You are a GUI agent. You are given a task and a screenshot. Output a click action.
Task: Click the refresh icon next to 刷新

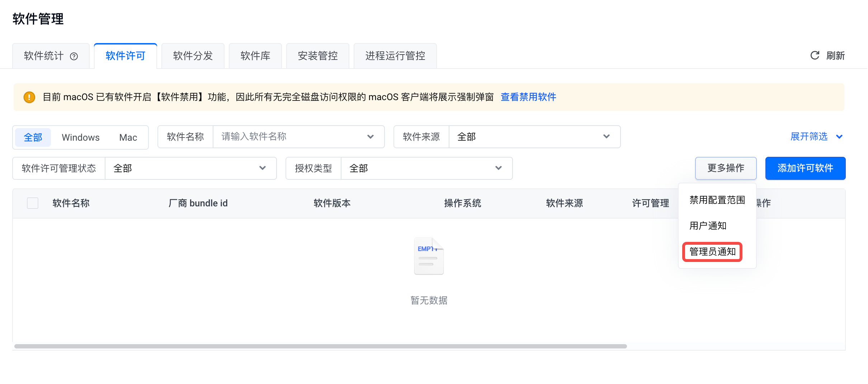[x=815, y=55]
